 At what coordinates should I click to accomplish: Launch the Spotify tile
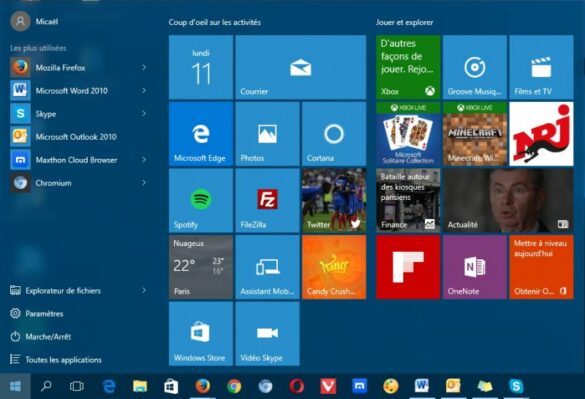(201, 200)
